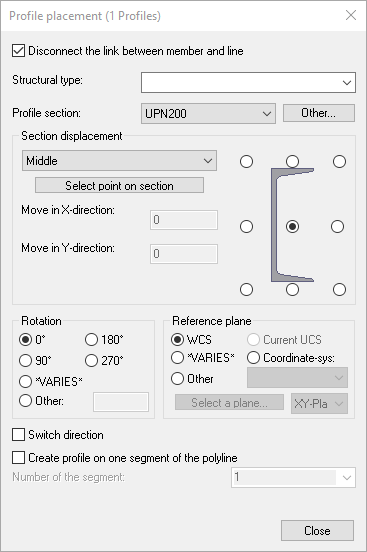Enable the Switch direction checkbox
367x552 pixels.
click(18, 435)
